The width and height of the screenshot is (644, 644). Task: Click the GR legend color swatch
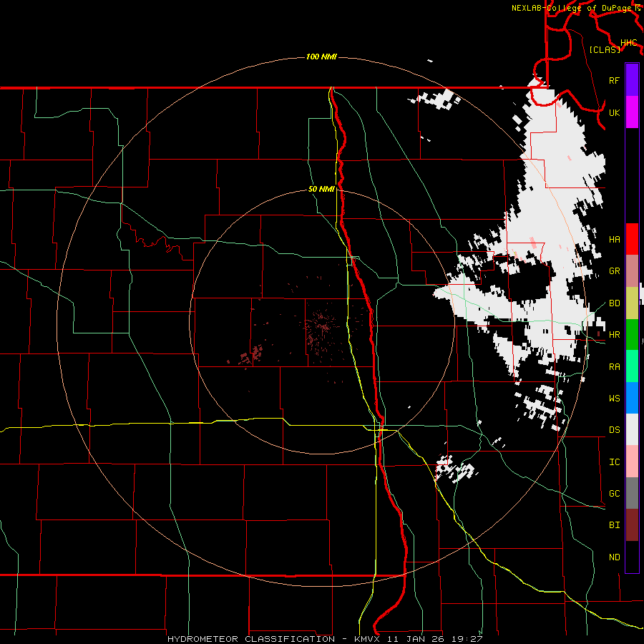click(x=632, y=271)
